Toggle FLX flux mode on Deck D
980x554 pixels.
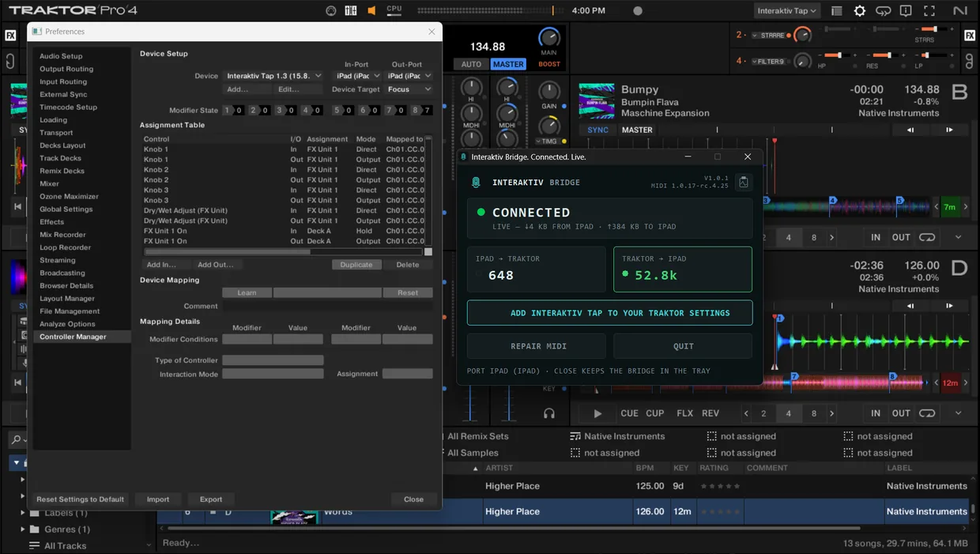pyautogui.click(x=685, y=413)
